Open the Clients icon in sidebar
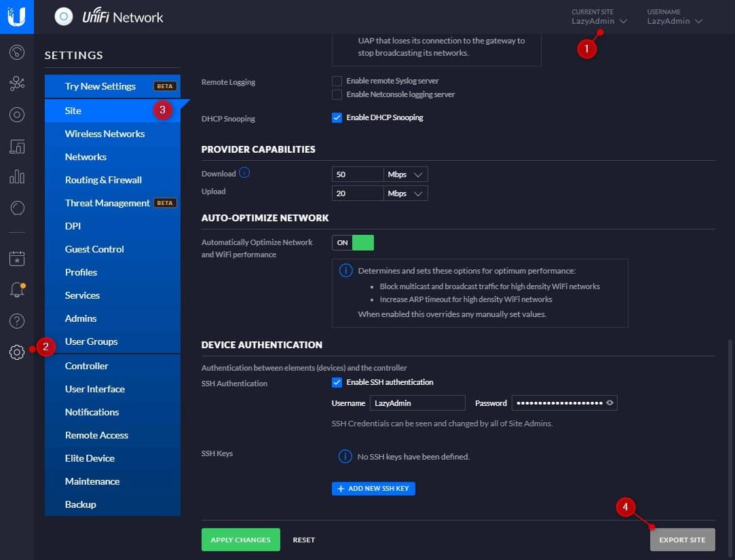735x560 pixels. coord(17,147)
